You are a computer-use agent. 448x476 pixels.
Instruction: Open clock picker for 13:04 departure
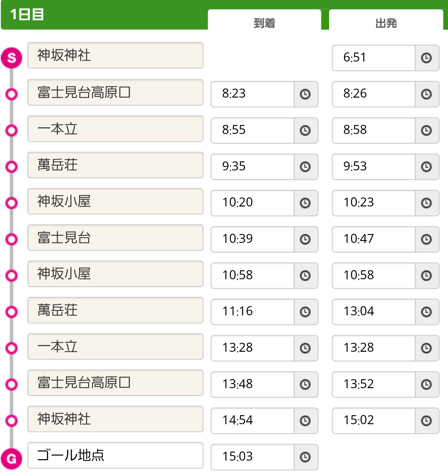(x=427, y=312)
